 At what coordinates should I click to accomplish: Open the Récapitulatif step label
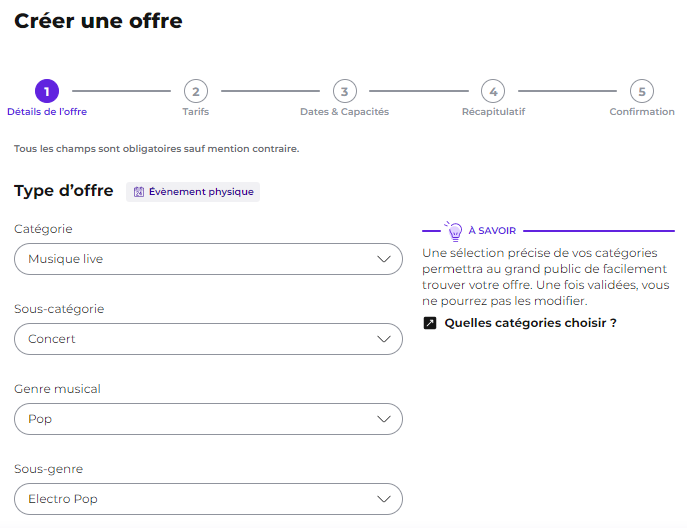click(x=493, y=112)
